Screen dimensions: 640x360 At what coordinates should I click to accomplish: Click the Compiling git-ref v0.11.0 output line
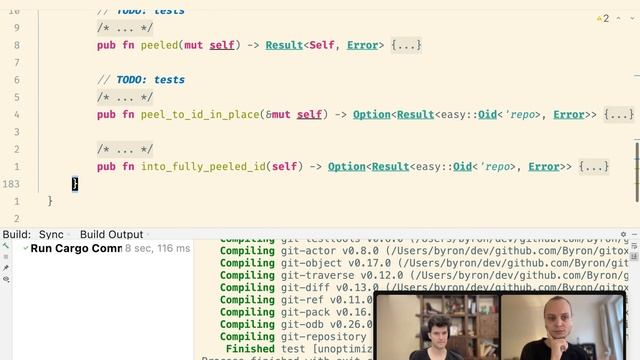pos(296,300)
